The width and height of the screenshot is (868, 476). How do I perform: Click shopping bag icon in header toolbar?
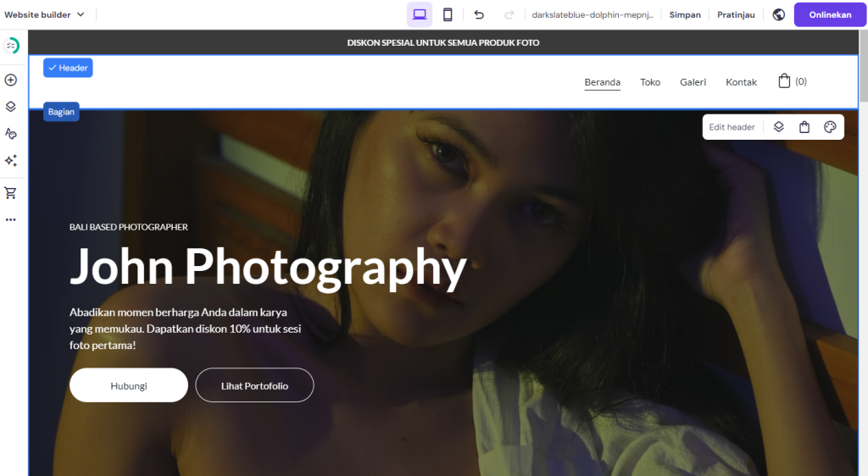804,127
